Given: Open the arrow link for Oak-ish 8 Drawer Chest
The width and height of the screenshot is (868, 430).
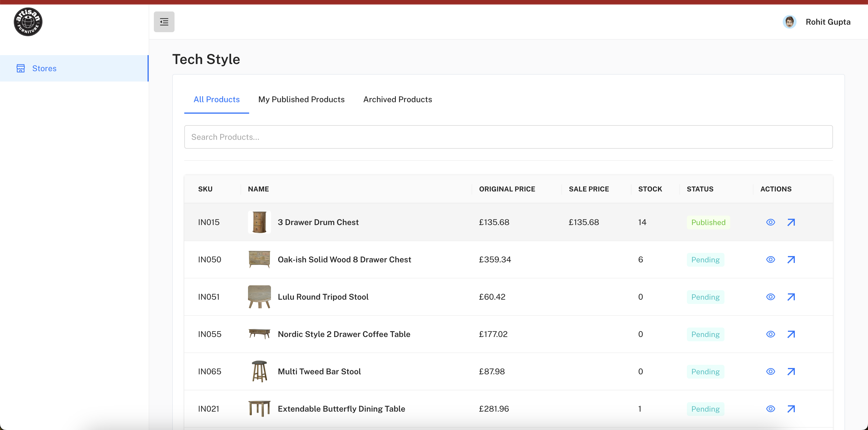Looking at the screenshot, I should tap(791, 259).
